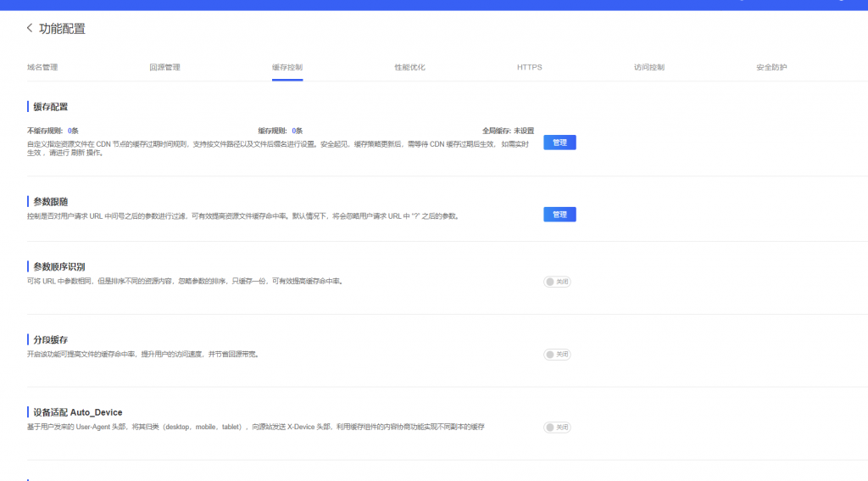Toggle 设备适配 Auto_Device on
This screenshot has height=481, width=868.
(557, 428)
